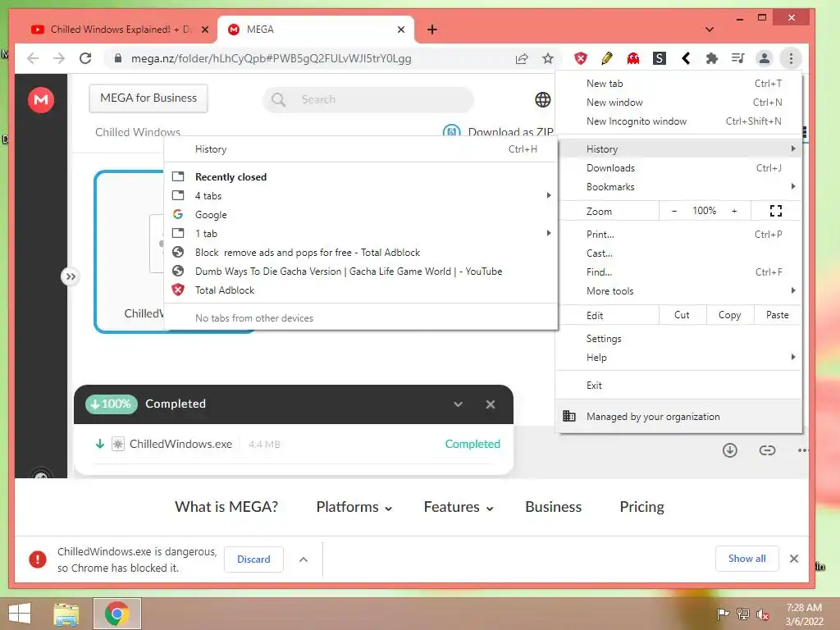Click the Copy button in Edit row
Screen dimensions: 840x630
coord(729,315)
